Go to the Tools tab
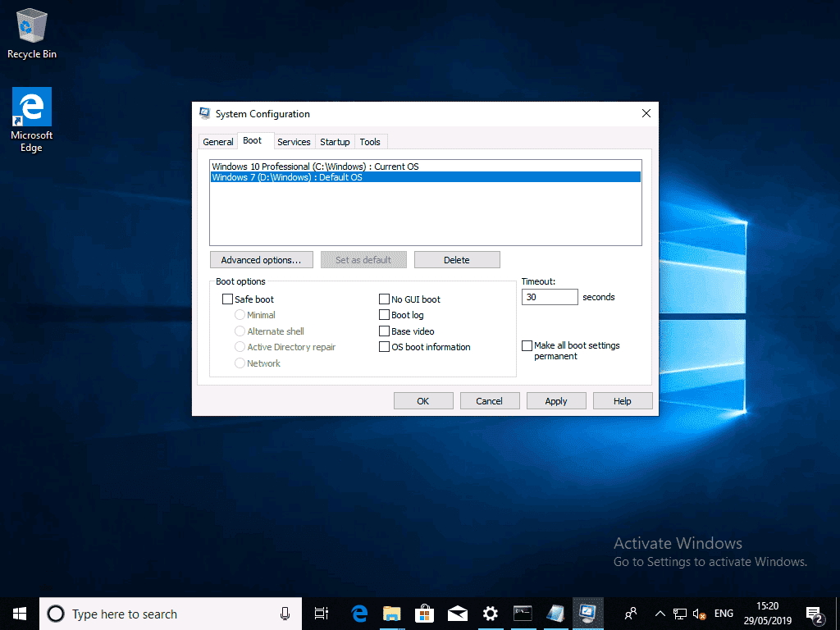Viewport: 840px width, 630px height. [370, 142]
